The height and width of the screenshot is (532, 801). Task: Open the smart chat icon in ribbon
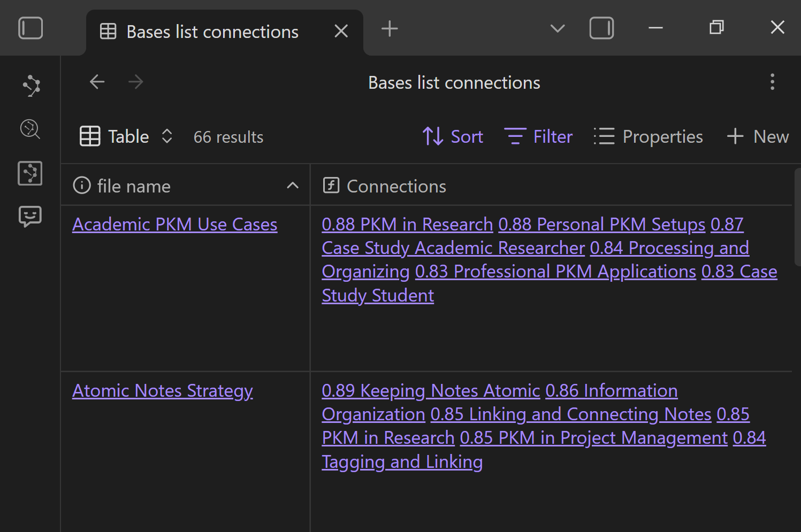pyautogui.click(x=30, y=217)
